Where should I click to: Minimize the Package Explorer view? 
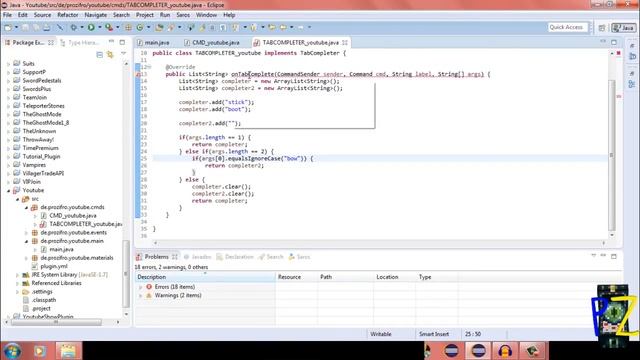coord(111,42)
